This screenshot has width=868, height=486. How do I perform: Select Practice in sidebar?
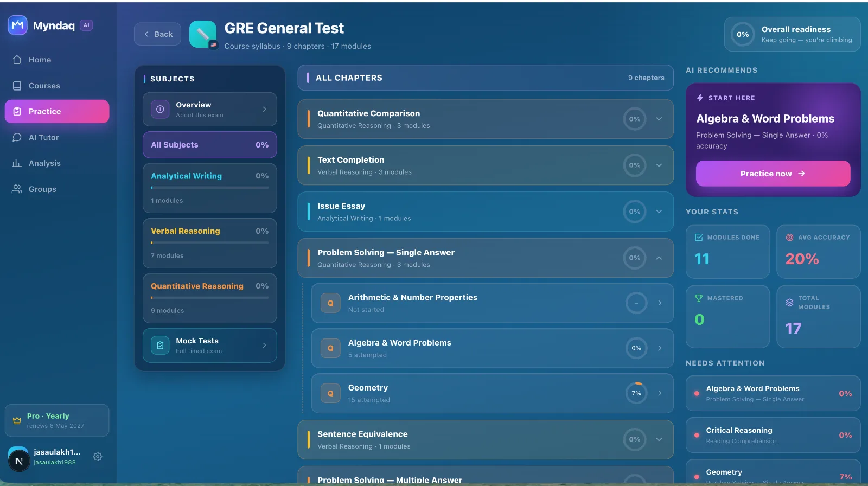(57, 111)
